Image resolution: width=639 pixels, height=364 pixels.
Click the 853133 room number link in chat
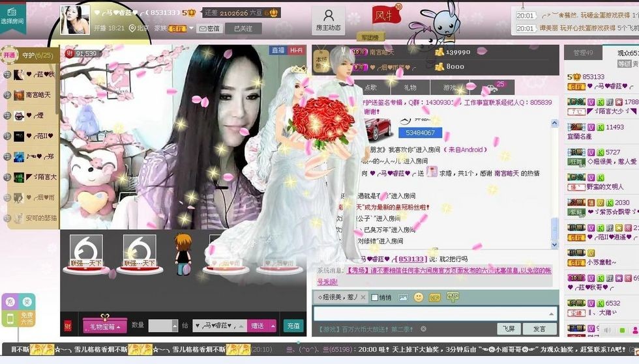411,259
